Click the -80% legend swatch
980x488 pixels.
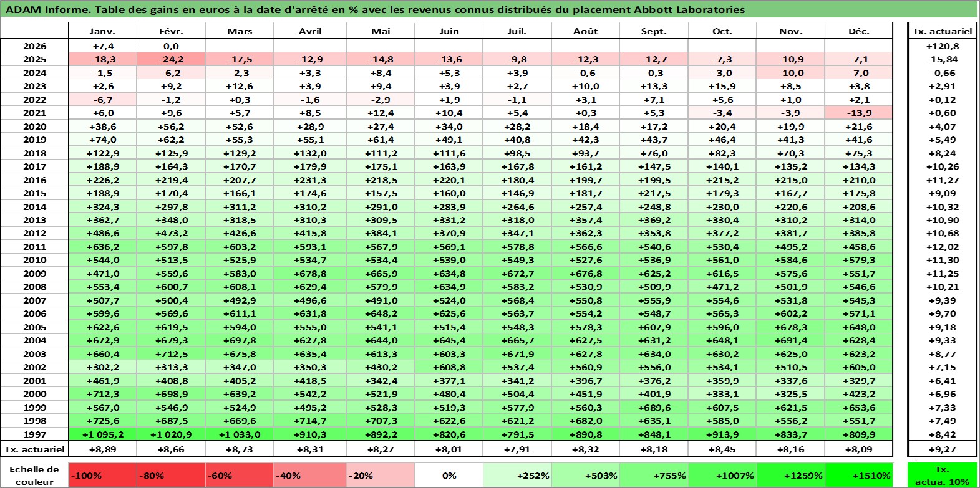(171, 475)
